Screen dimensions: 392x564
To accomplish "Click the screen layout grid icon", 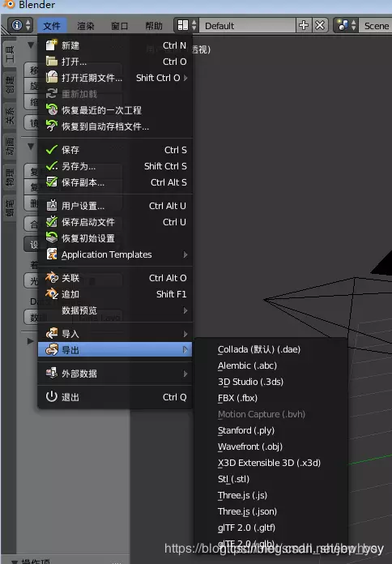I will point(183,26).
